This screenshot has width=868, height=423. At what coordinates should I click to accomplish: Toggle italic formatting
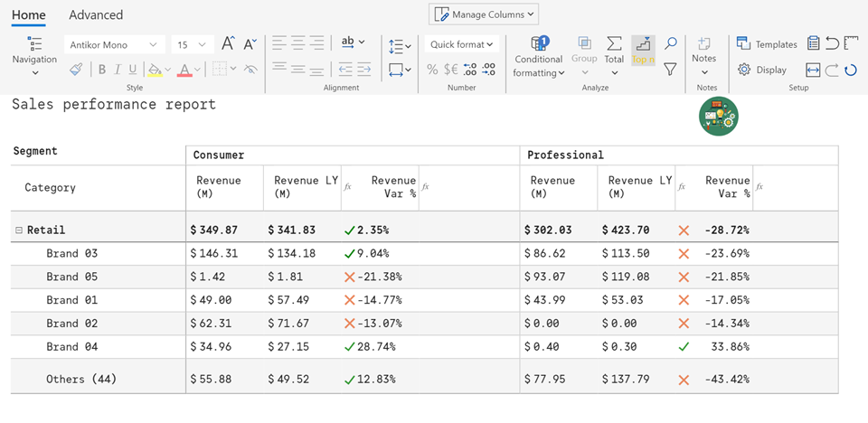[x=118, y=70]
